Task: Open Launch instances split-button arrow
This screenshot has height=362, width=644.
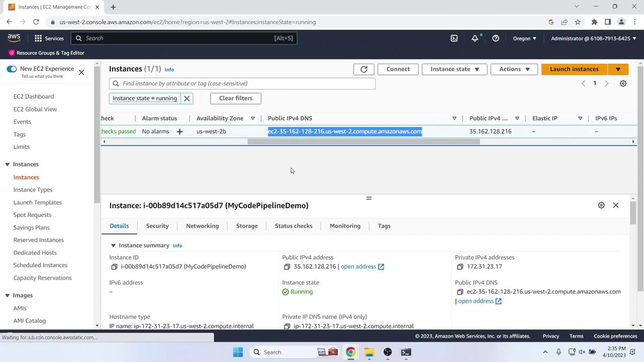Action: coord(618,69)
